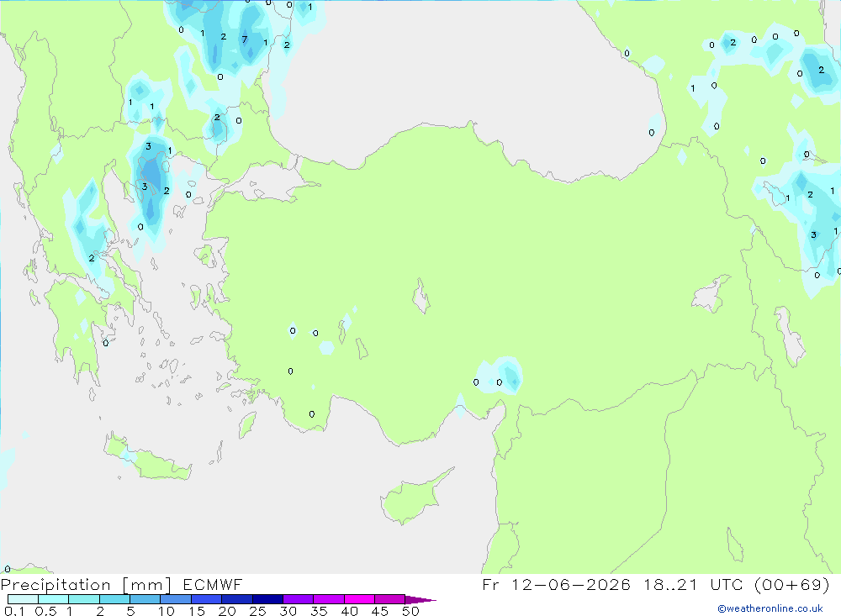Click the "(00+69)" forecast offset text

coord(792,584)
